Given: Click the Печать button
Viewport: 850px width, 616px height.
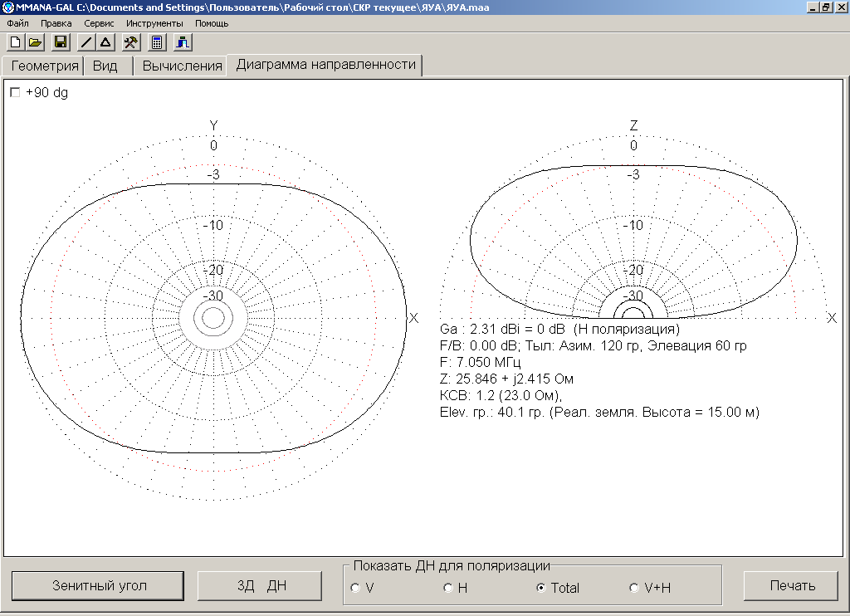Looking at the screenshot, I should click(x=792, y=585).
